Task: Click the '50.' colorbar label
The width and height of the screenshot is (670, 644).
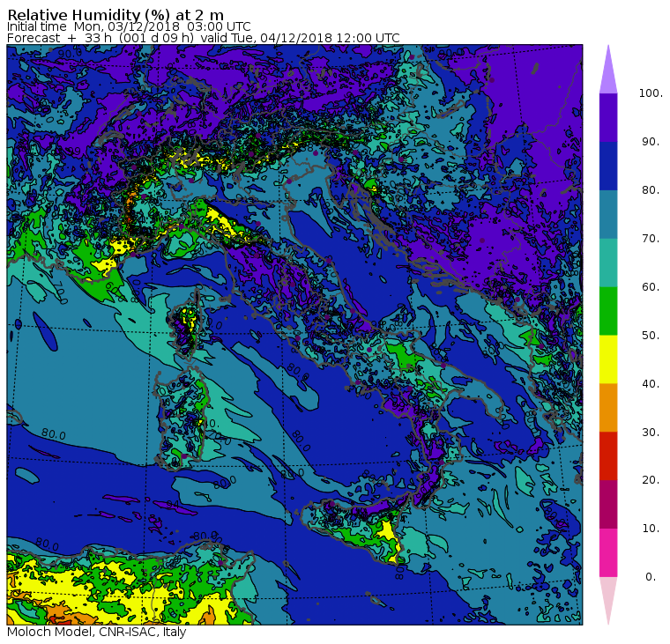Action: pos(651,336)
